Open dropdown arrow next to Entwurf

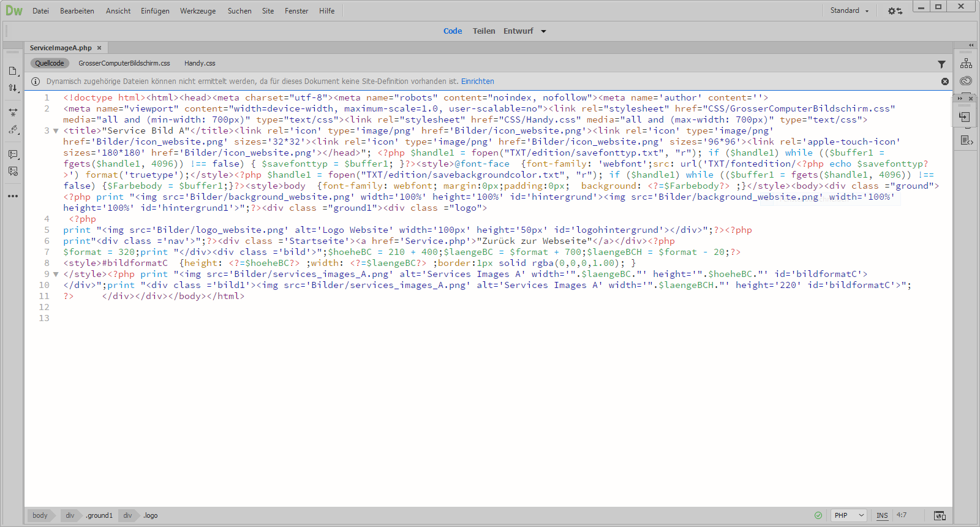543,31
